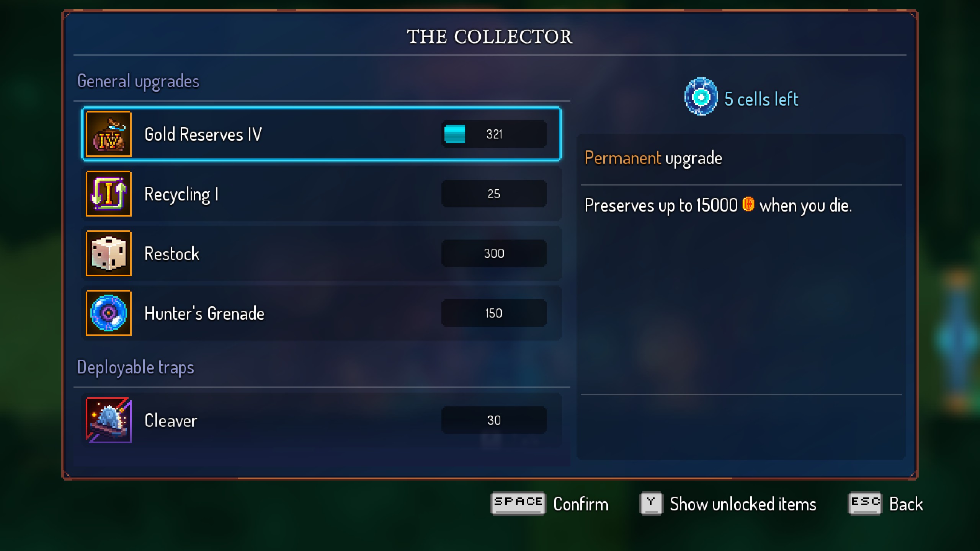
Task: Click the gold coin icon in description
Action: point(748,204)
